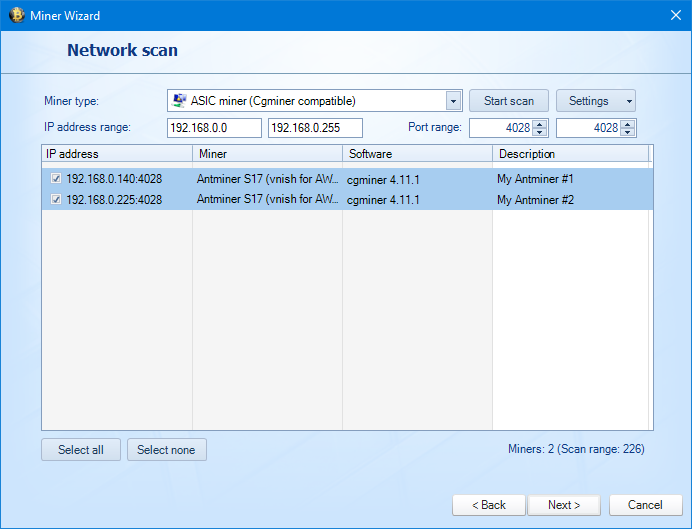Click cgminer 4.11.1 for My Antminer #2

[383, 200]
